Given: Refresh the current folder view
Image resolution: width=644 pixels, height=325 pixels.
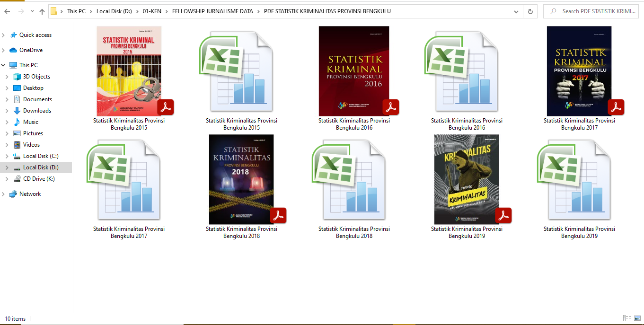Looking at the screenshot, I should (530, 11).
